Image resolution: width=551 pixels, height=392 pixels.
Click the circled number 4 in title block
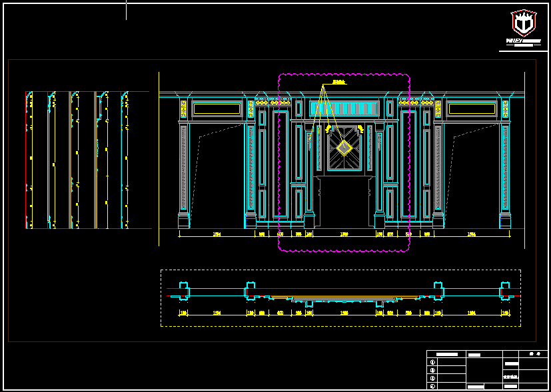tap(433, 385)
